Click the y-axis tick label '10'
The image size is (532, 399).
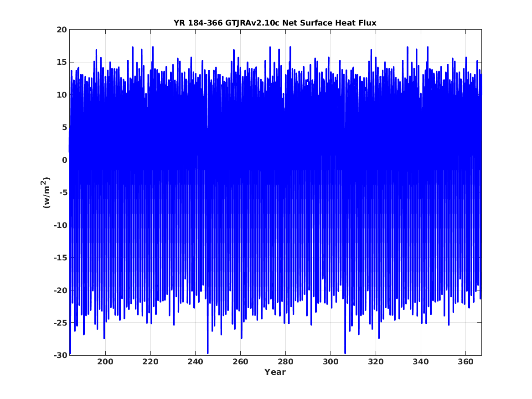click(x=62, y=95)
